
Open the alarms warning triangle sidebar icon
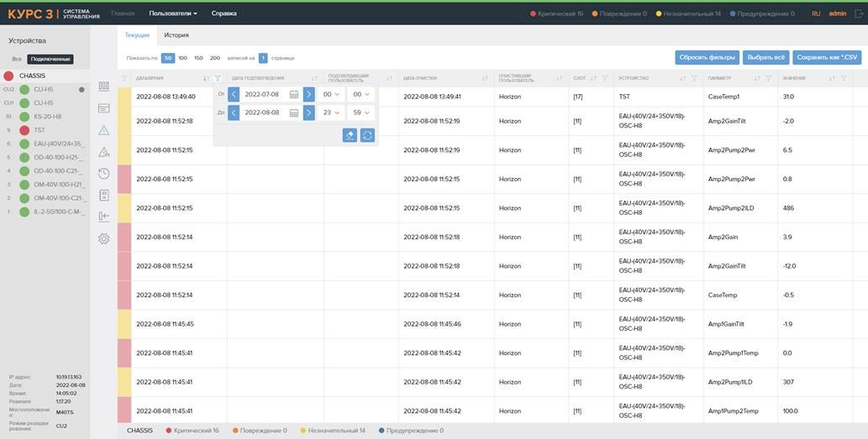pyautogui.click(x=104, y=130)
